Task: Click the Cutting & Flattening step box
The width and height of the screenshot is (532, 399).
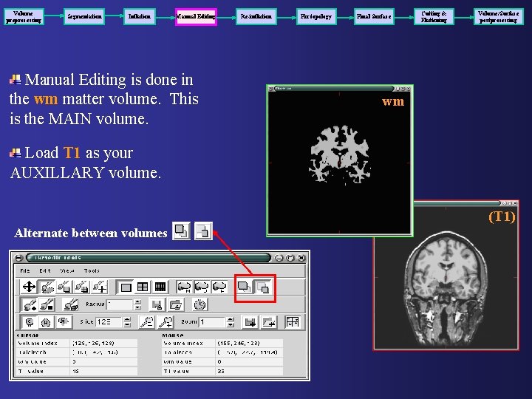Action: (434, 16)
